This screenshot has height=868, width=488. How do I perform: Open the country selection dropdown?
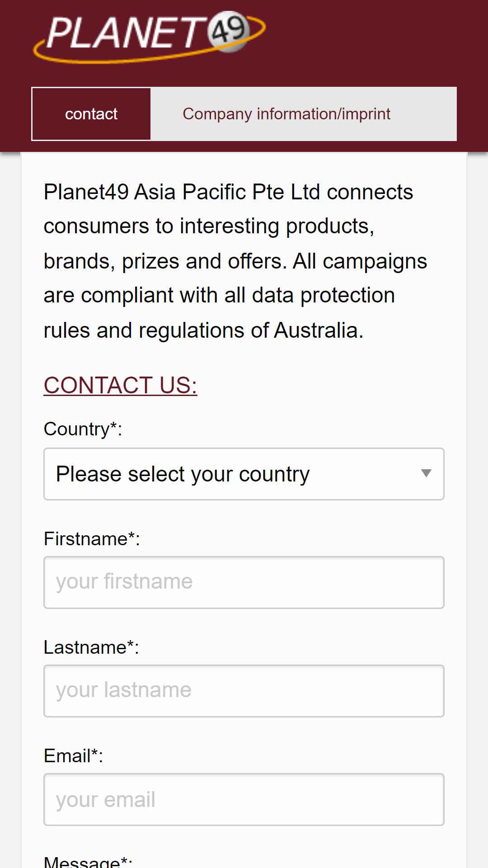pyautogui.click(x=244, y=474)
